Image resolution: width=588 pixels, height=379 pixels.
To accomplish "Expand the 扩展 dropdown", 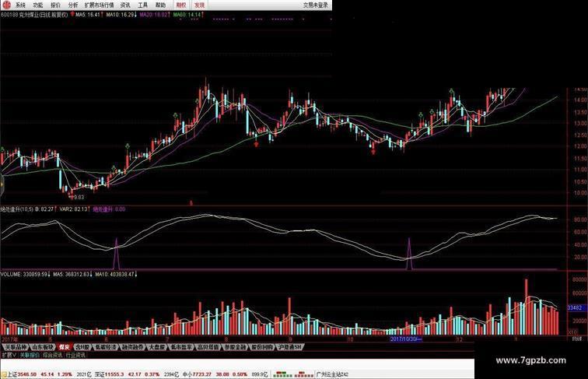I will point(9,355).
